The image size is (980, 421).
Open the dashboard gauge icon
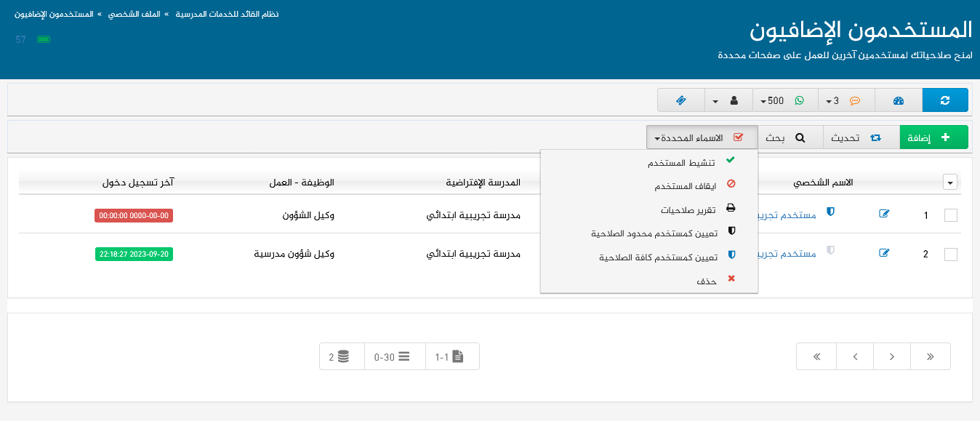point(898,100)
